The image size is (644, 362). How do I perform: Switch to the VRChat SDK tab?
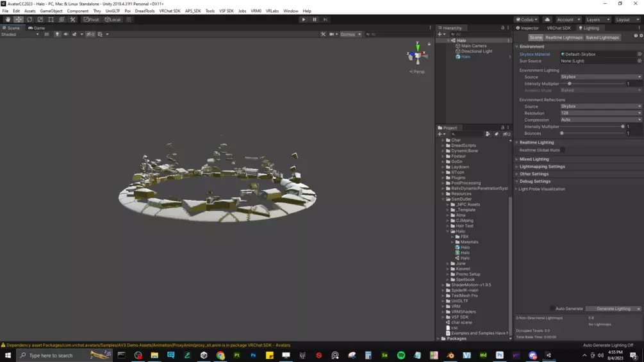click(x=559, y=28)
